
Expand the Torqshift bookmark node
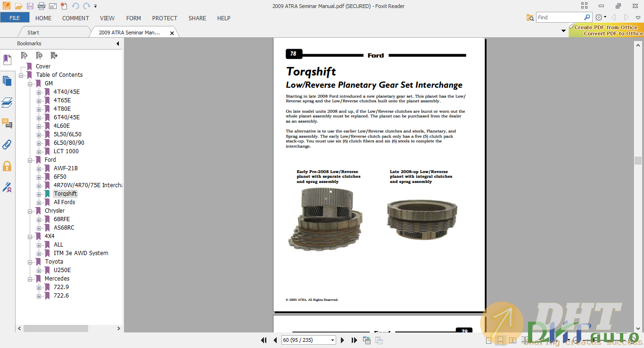[39, 194]
